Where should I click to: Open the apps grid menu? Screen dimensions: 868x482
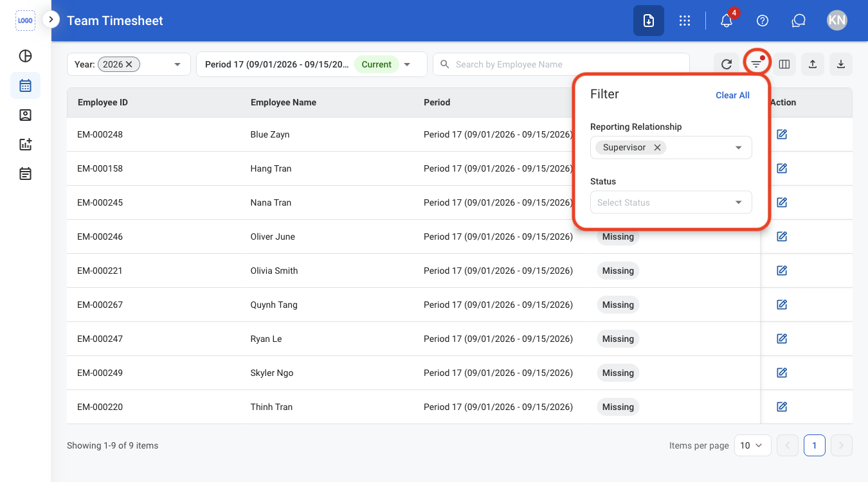click(x=685, y=21)
